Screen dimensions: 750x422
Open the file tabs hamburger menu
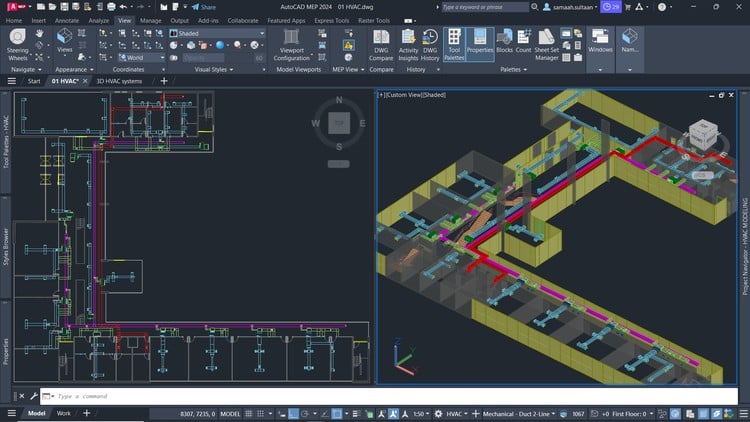click(x=11, y=81)
